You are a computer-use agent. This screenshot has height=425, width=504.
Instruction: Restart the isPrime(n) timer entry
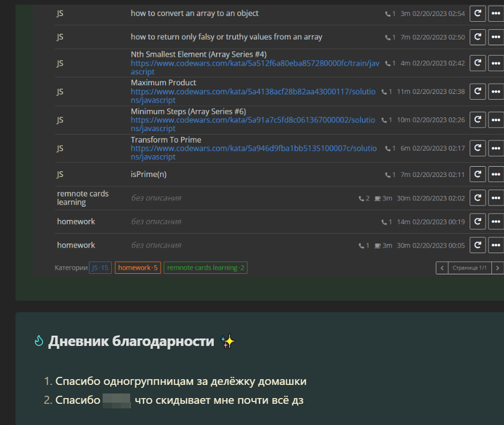click(x=478, y=174)
